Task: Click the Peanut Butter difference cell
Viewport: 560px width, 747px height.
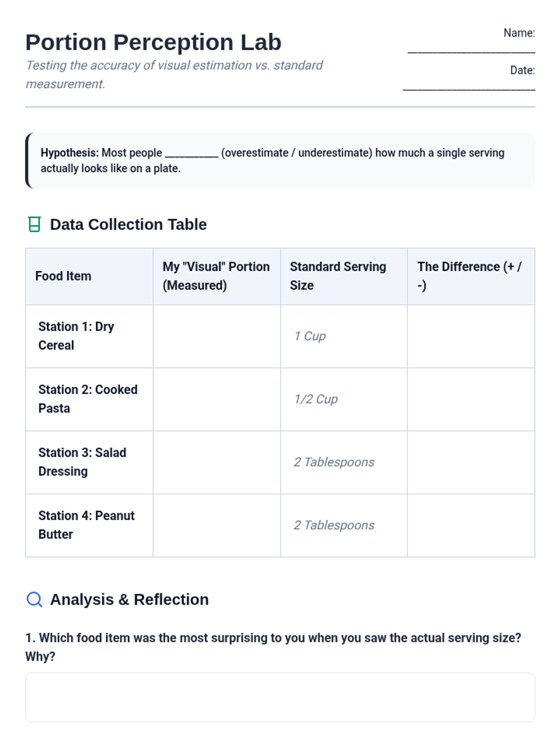Action: [471, 525]
